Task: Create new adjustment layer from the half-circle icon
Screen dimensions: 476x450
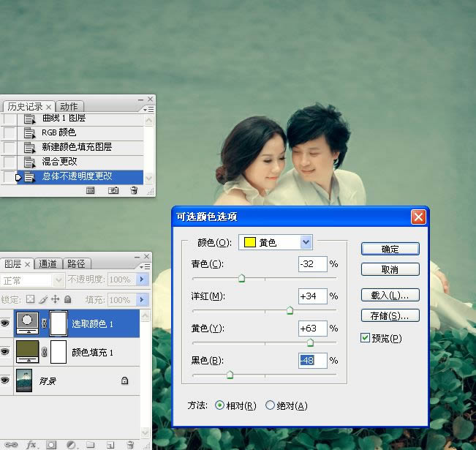Action: click(71, 444)
